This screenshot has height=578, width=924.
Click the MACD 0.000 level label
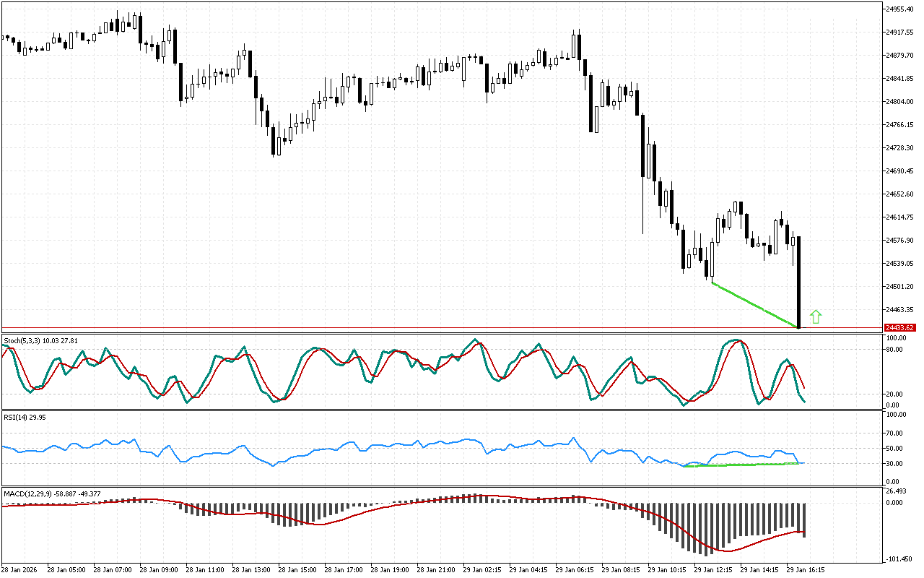pyautogui.click(x=895, y=503)
